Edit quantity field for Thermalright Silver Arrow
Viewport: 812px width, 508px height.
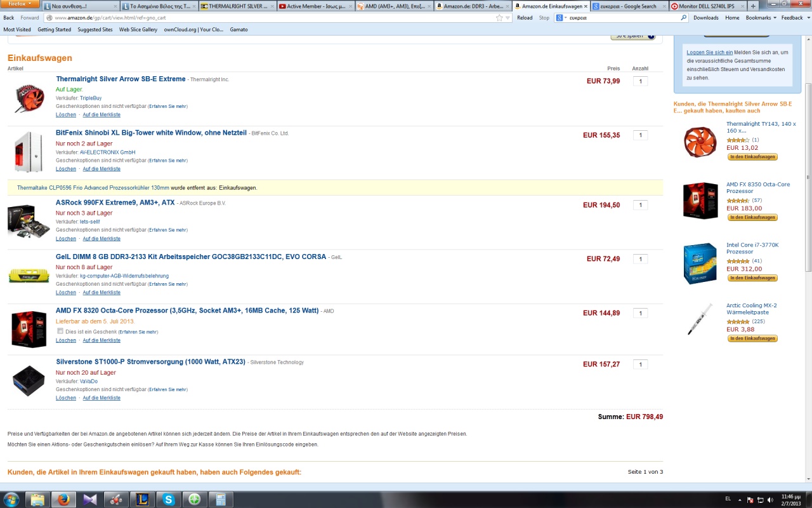click(x=641, y=81)
